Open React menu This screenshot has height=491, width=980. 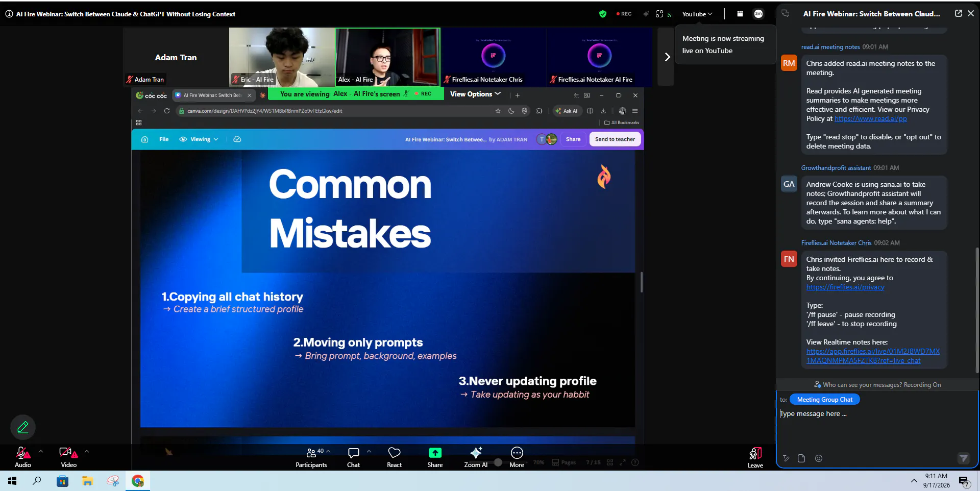point(394,457)
